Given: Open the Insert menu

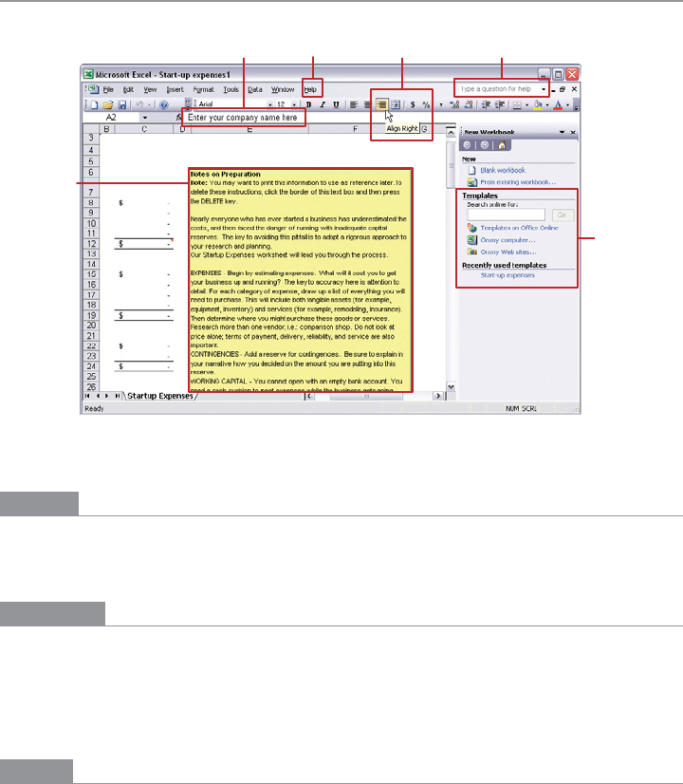Looking at the screenshot, I should 175,89.
